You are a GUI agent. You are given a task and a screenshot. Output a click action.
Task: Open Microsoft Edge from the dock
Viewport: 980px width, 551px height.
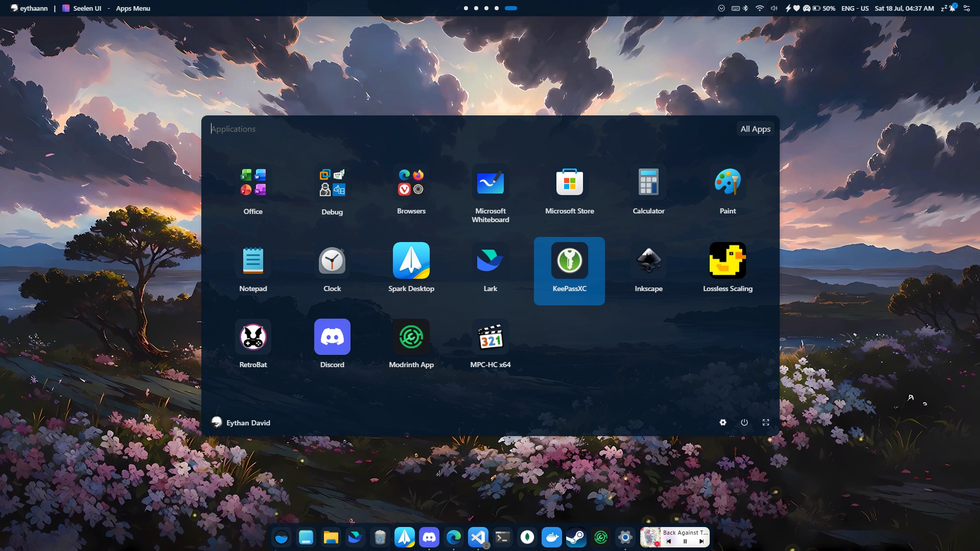pos(454,537)
